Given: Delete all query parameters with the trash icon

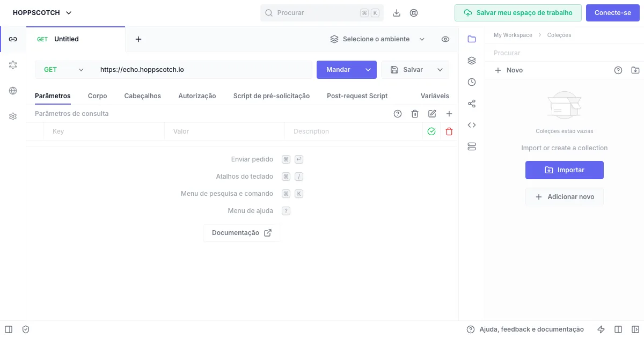Looking at the screenshot, I should tap(415, 114).
